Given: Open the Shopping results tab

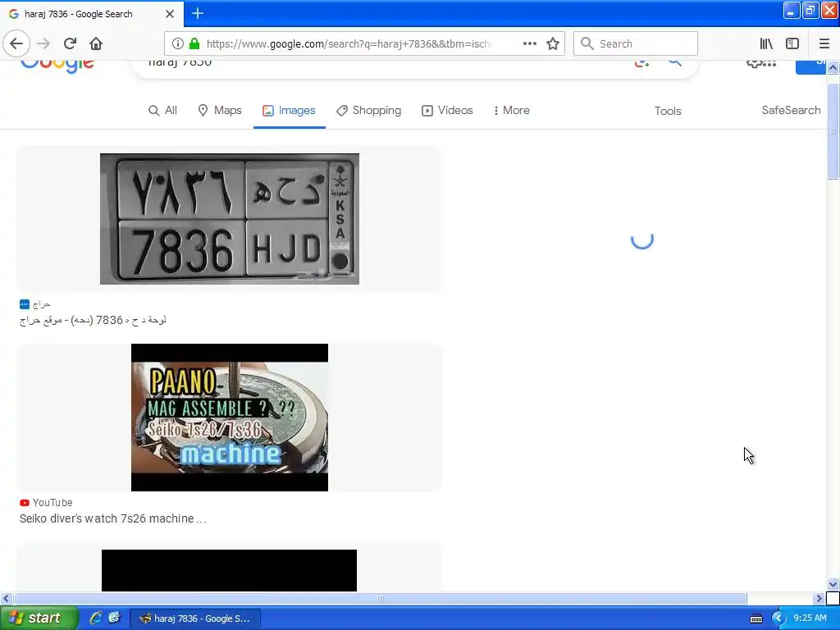Looking at the screenshot, I should point(368,111).
